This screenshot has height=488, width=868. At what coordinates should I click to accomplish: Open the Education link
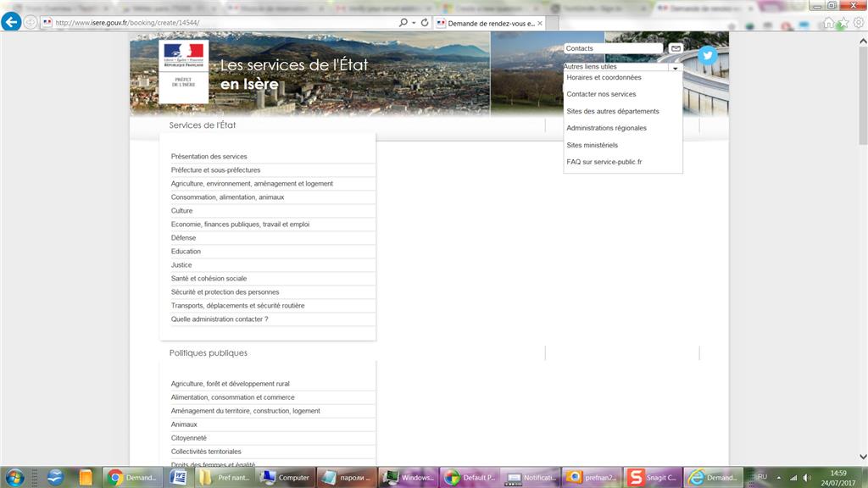(186, 251)
